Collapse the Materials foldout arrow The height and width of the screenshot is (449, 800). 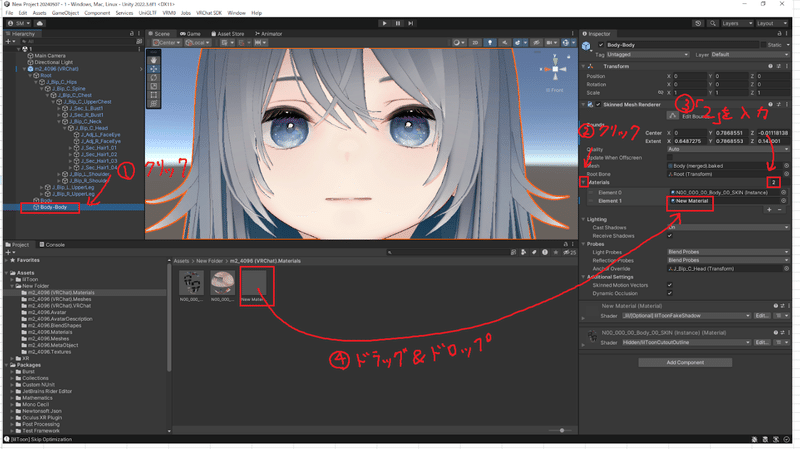[584, 182]
